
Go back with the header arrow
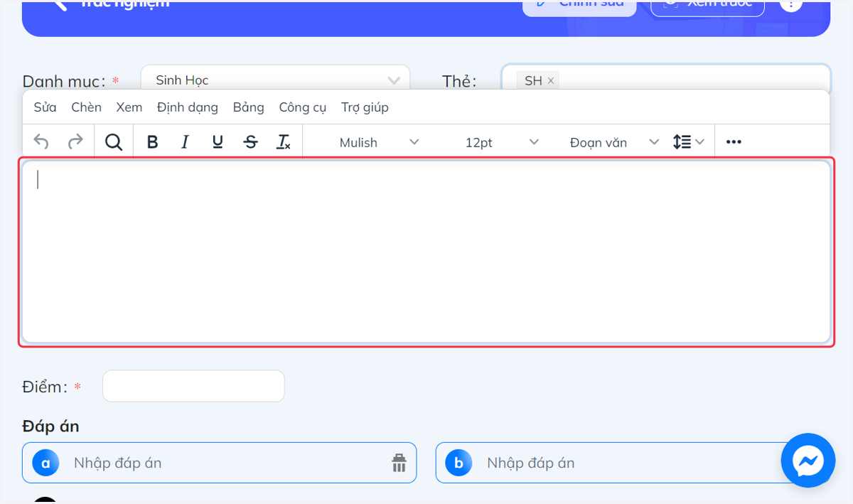click(x=60, y=4)
